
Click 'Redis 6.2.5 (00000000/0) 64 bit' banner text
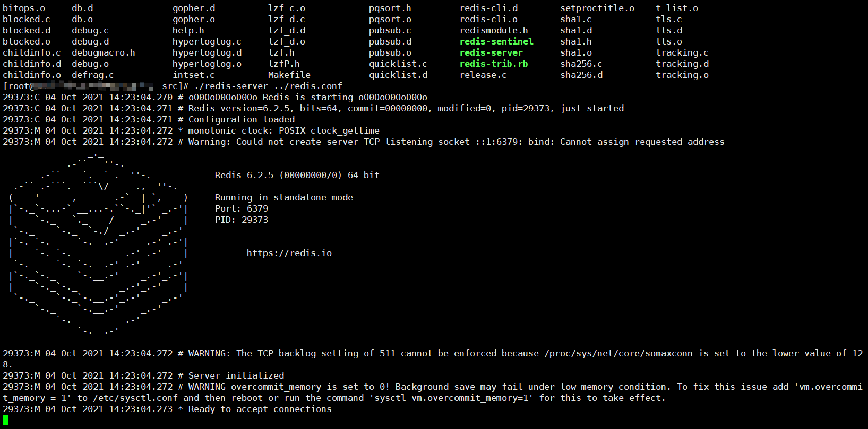tap(297, 175)
